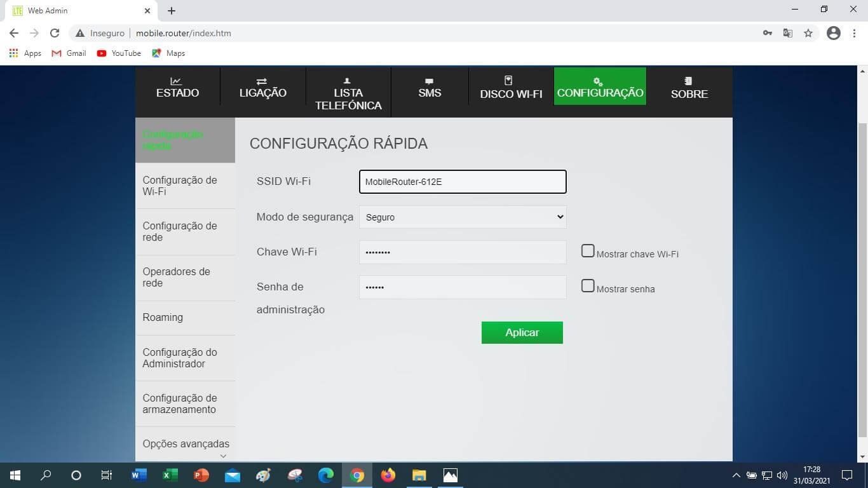The image size is (868, 488).
Task: Bookmark this page with star icon
Action: tap(808, 33)
